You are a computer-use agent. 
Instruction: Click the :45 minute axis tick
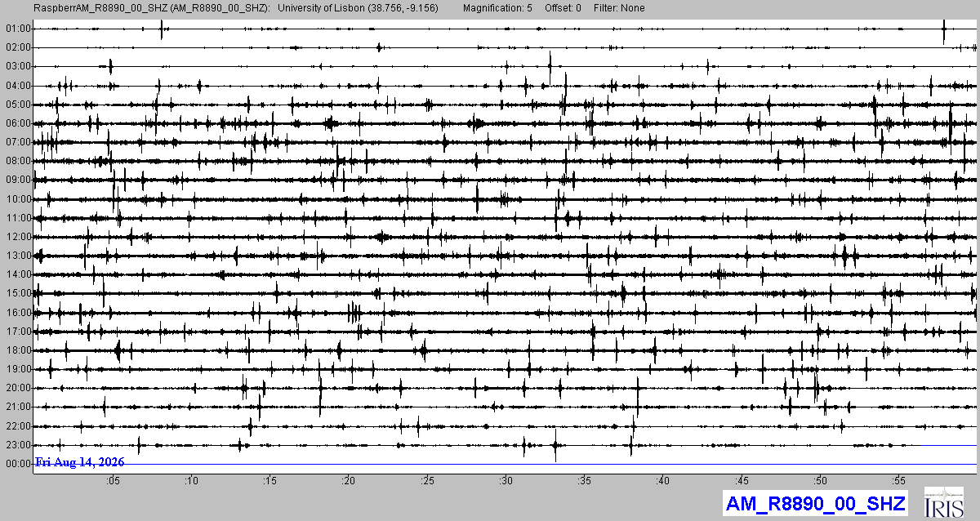pyautogui.click(x=742, y=480)
